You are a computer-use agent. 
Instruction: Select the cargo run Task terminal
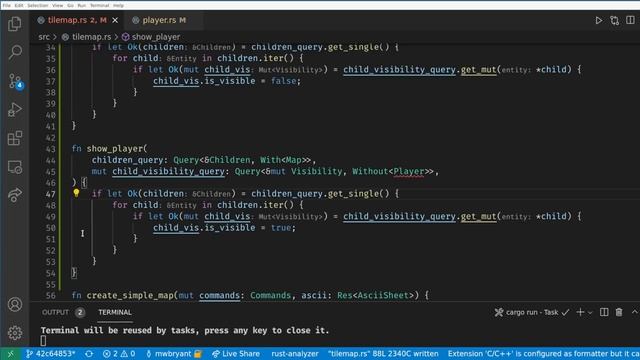[x=531, y=312]
